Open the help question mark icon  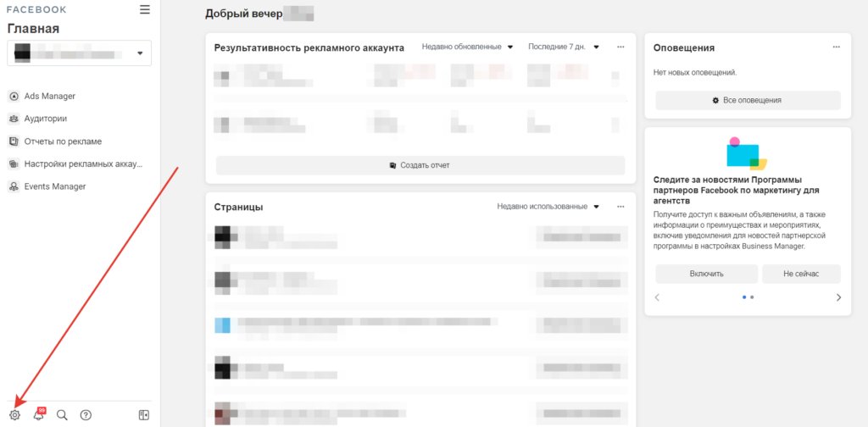(x=86, y=415)
